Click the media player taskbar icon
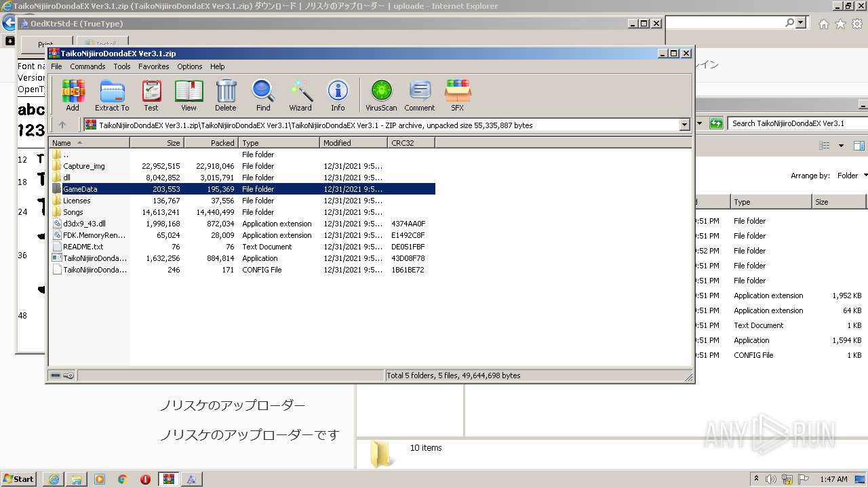868x488 pixels. click(x=100, y=479)
